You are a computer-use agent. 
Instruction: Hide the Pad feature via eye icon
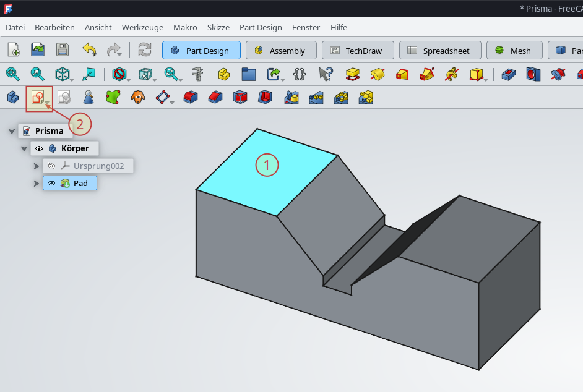coord(51,183)
